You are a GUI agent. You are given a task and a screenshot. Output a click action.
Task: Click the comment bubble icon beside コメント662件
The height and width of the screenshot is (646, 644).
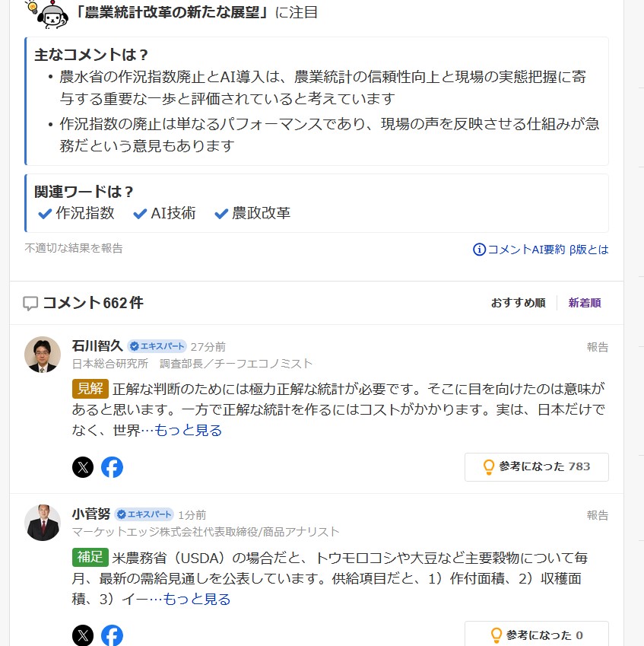coord(30,304)
